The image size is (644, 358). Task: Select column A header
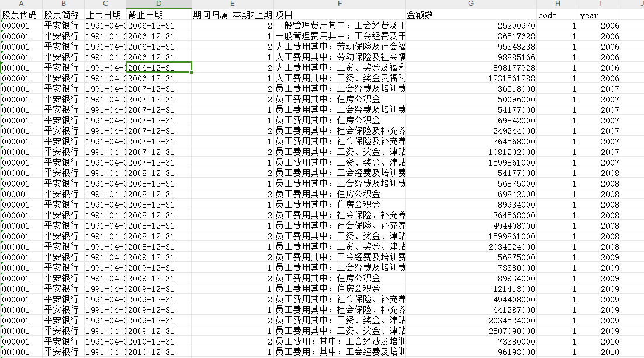click(21, 4)
